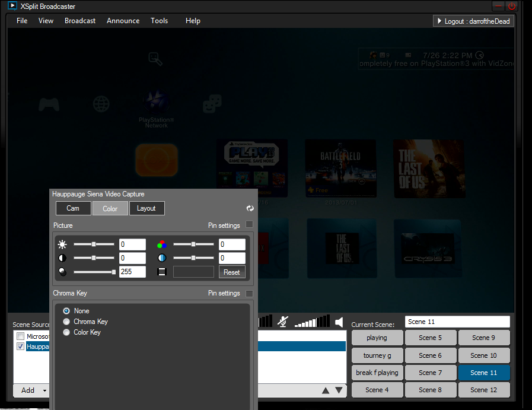The width and height of the screenshot is (532, 410).
Task: Click the friends smiley icon in preview
Action: point(212,103)
